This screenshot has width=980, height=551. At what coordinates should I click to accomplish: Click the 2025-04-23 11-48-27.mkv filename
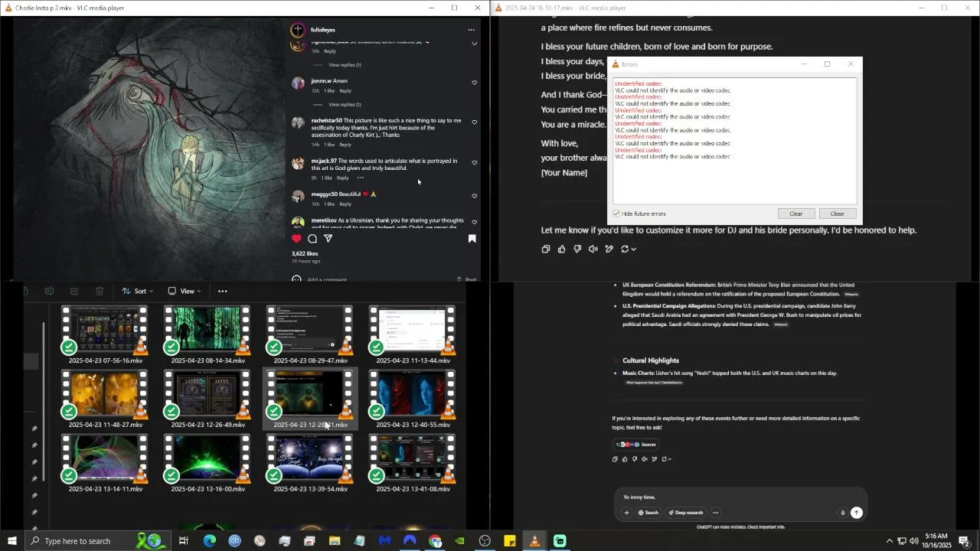[105, 425]
